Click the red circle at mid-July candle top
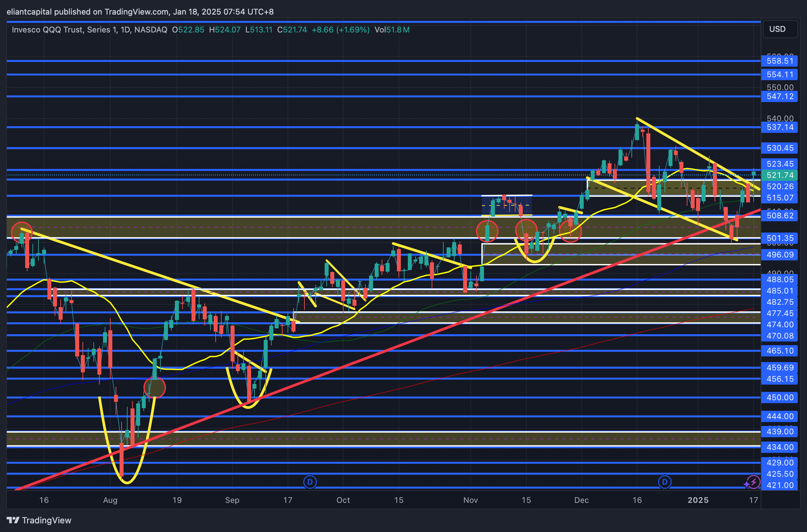 pos(22,232)
